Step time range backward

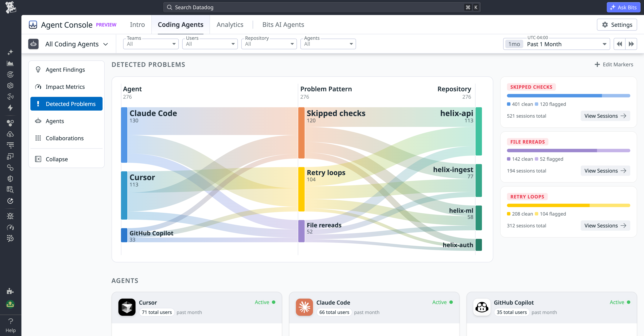[619, 44]
